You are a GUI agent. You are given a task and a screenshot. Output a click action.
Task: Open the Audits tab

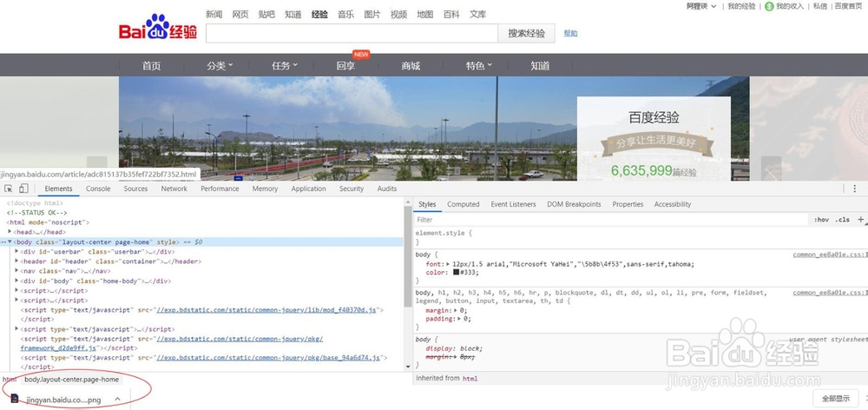point(387,189)
